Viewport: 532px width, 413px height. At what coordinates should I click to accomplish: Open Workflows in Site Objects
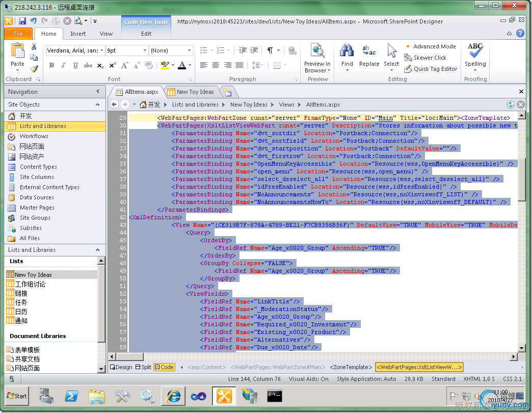click(34, 136)
